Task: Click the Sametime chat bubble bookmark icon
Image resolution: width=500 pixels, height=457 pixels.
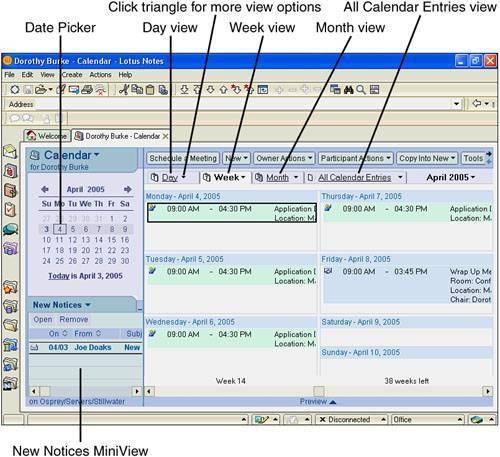Action: 10,229
